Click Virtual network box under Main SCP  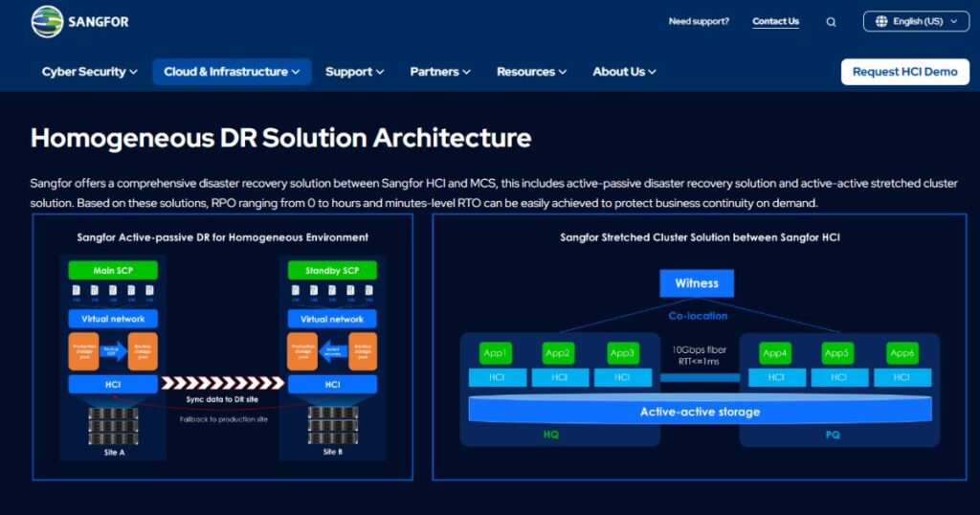click(x=113, y=319)
